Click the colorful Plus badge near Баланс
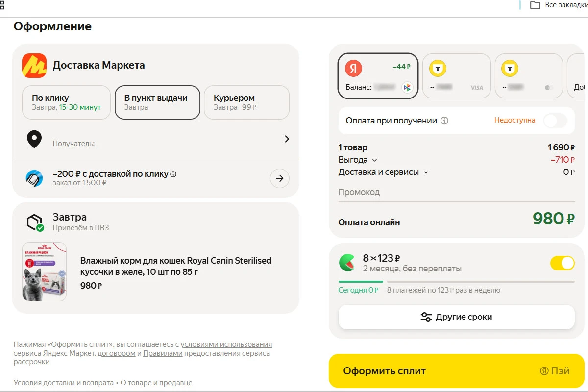This screenshot has height=392, width=588. point(407,88)
